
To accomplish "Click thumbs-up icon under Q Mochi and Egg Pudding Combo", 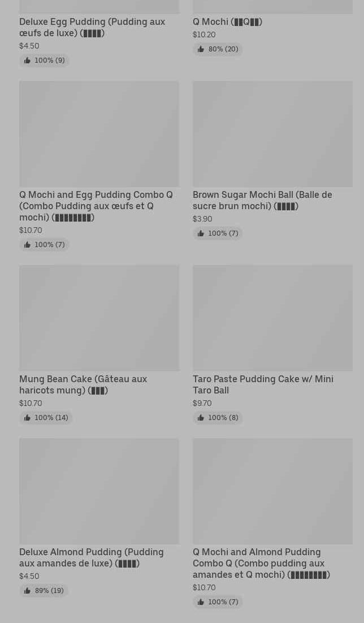I will [x=27, y=245].
